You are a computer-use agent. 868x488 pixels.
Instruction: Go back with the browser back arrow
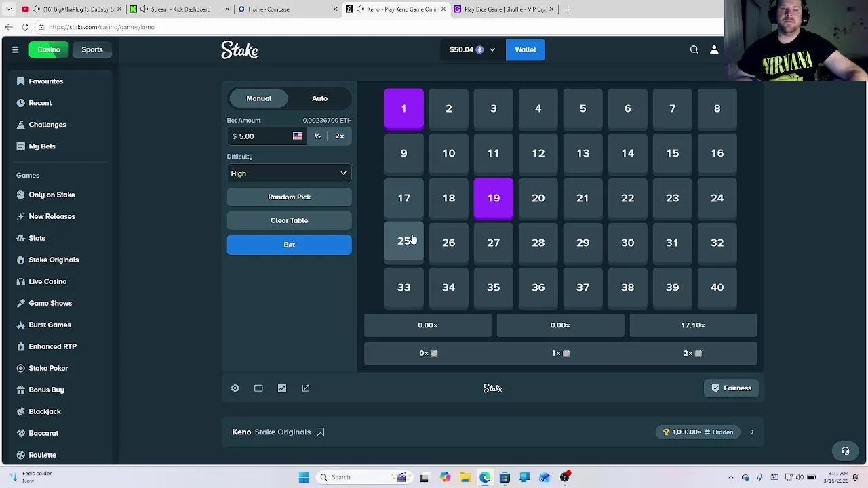9,27
